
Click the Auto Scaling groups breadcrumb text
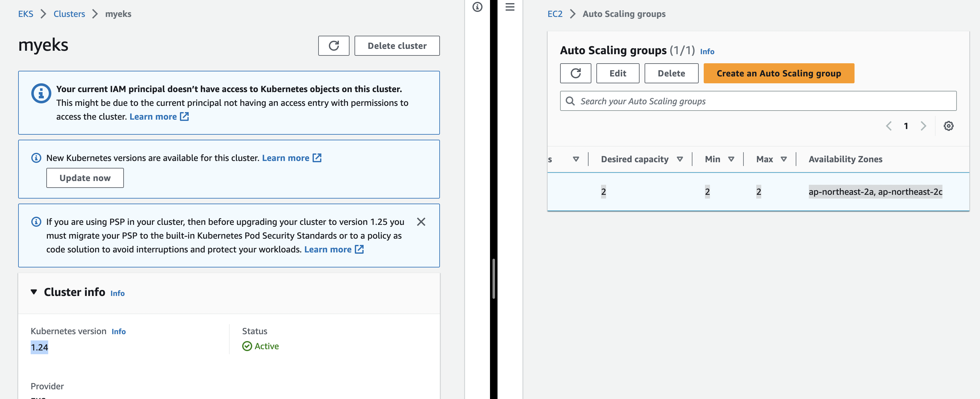[624, 14]
